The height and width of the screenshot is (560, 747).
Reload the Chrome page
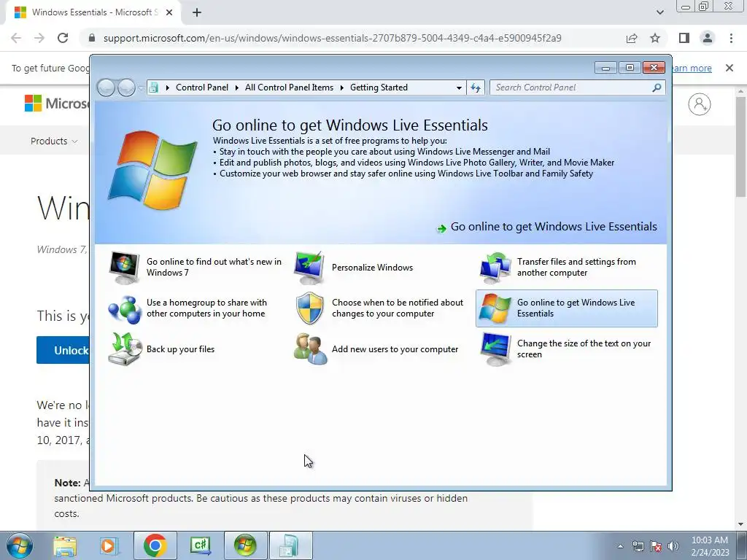click(x=63, y=38)
